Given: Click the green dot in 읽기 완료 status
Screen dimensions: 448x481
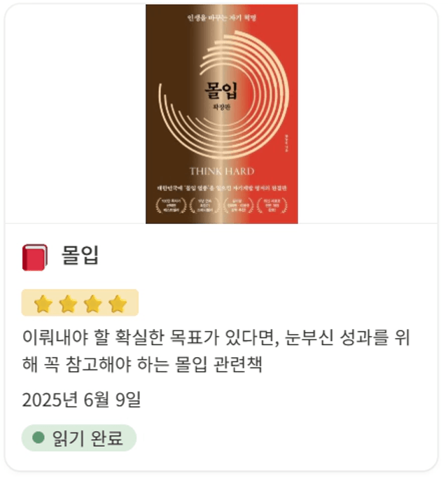Looking at the screenshot, I should tap(38, 438).
